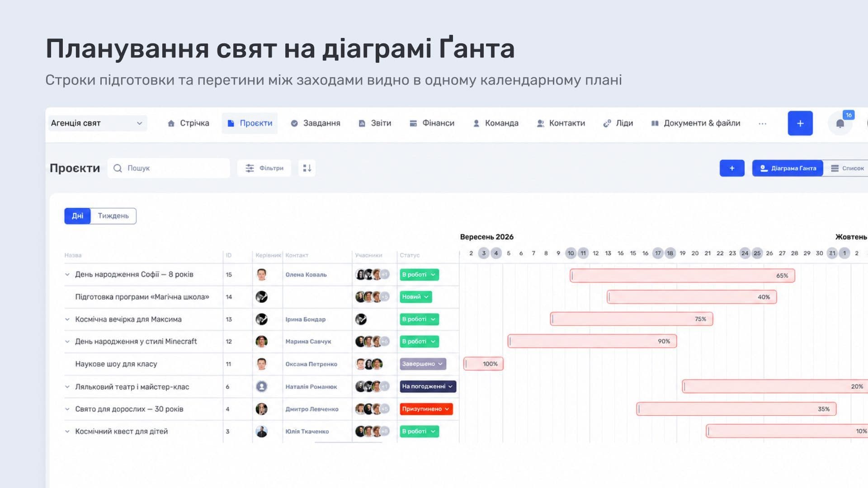Open the Контакти tab

(x=561, y=123)
